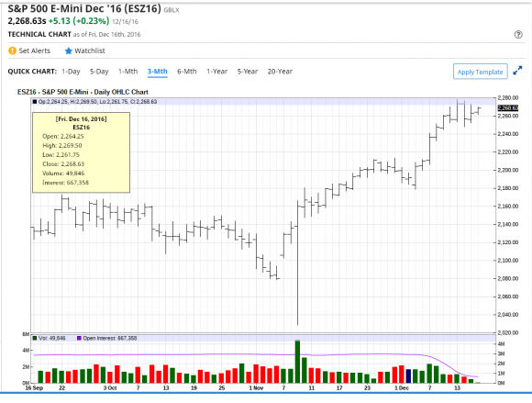Click the purple Open Interest legend square
Viewport: 532px width, 403px height.
point(79,338)
